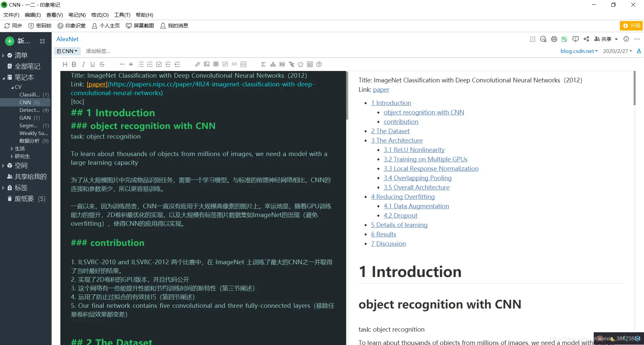Expand the 研究生 notebook stack

pyautogui.click(x=12, y=156)
